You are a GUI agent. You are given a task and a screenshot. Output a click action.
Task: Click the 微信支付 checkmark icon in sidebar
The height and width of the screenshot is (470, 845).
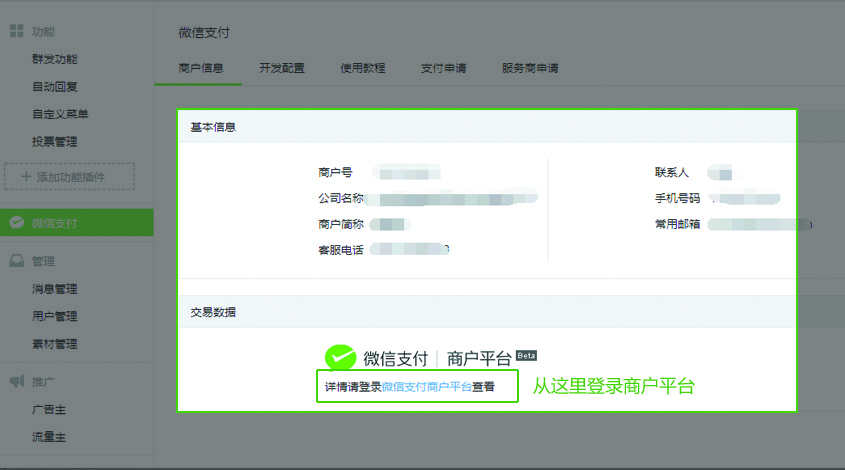tap(17, 223)
